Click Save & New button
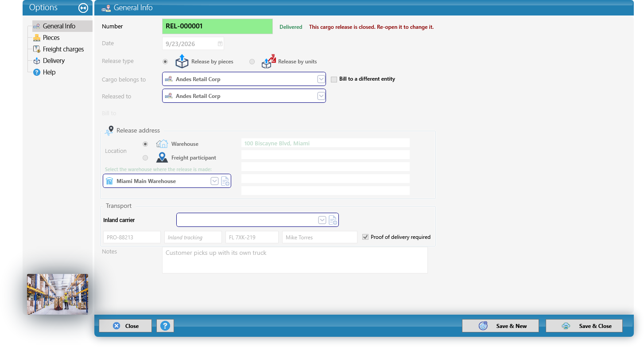644x347 pixels. click(500, 326)
